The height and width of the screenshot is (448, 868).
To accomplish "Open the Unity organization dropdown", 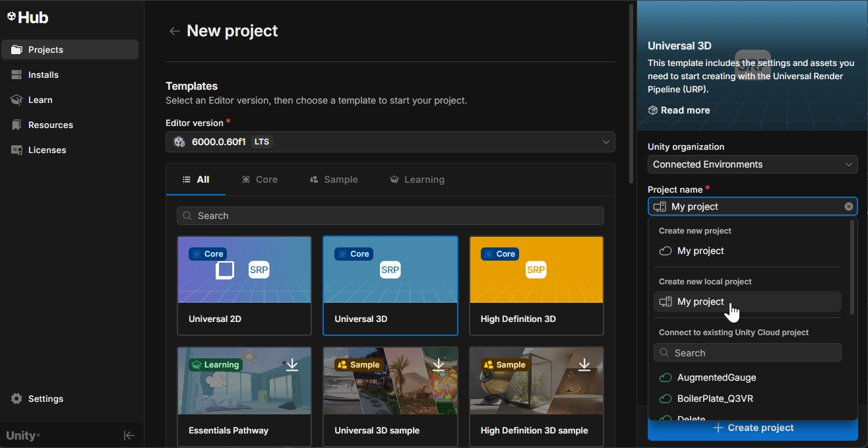I will pos(752,164).
